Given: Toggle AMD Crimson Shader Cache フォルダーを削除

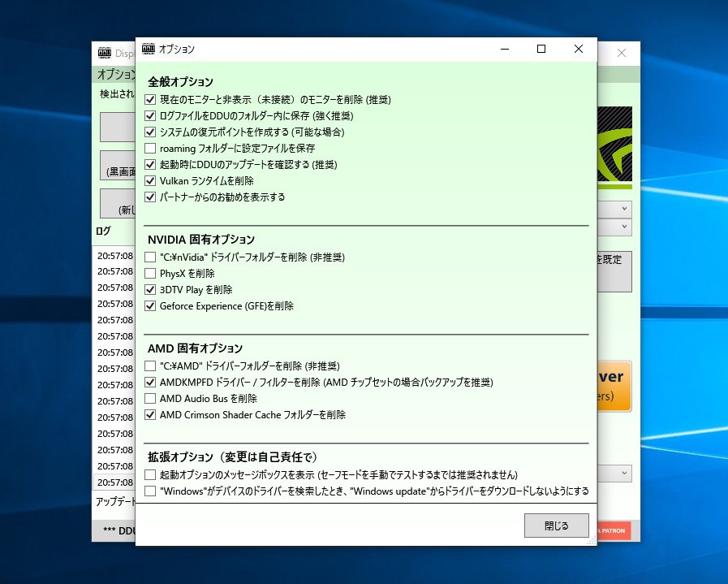Looking at the screenshot, I should pos(150,414).
